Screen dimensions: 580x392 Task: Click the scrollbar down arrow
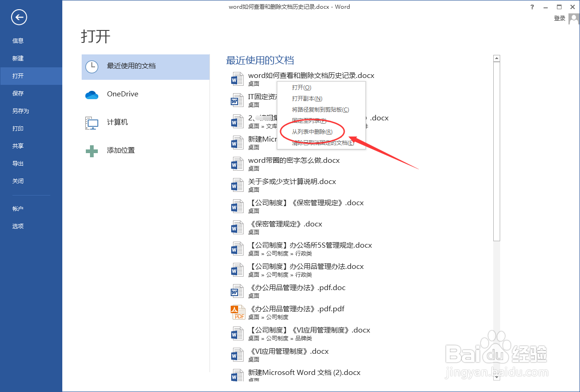(496, 377)
